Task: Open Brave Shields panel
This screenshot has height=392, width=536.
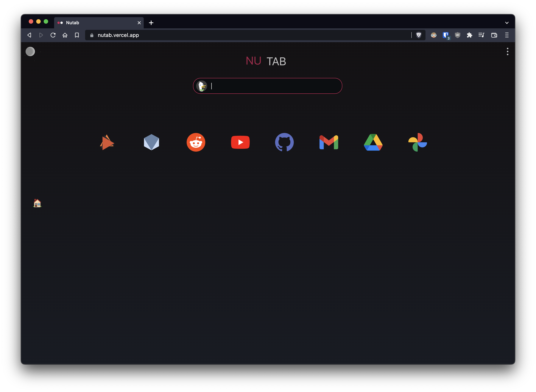Action: point(419,35)
